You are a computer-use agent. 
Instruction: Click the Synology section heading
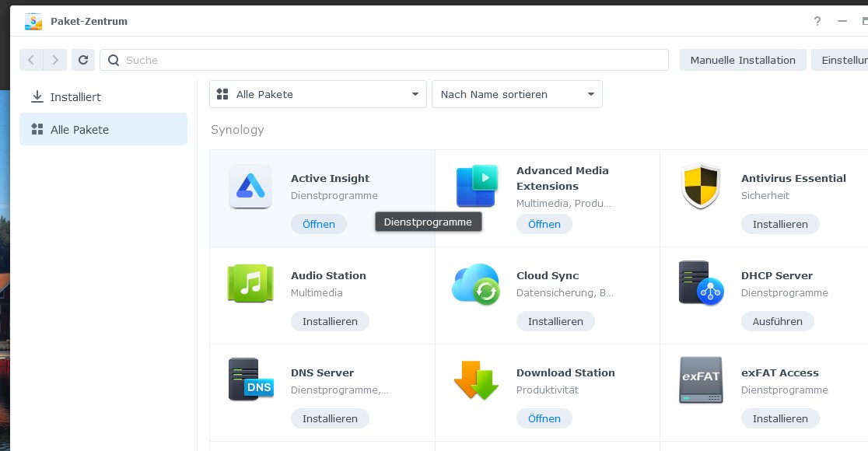(237, 130)
